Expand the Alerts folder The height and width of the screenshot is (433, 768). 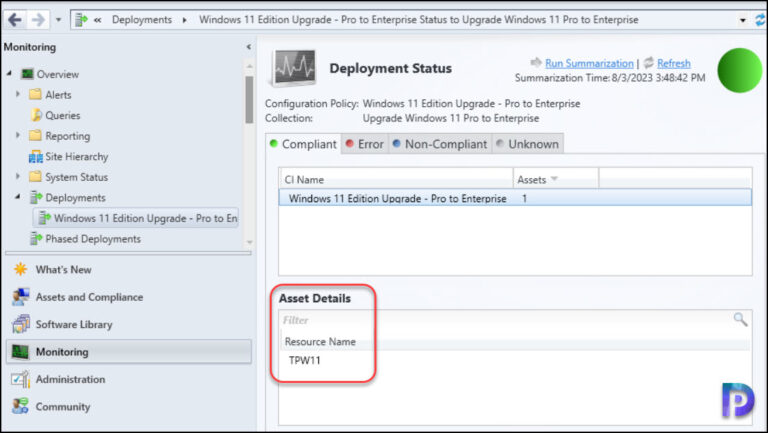pos(18,94)
